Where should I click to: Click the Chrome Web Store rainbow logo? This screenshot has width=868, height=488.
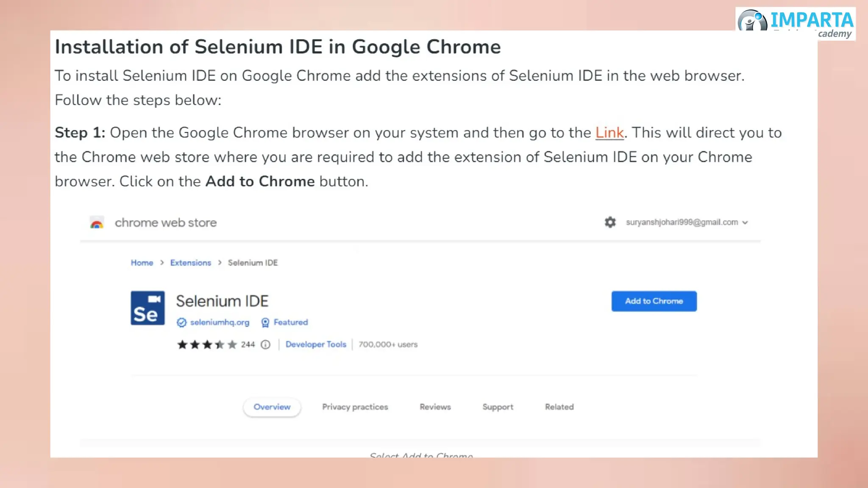(x=97, y=223)
